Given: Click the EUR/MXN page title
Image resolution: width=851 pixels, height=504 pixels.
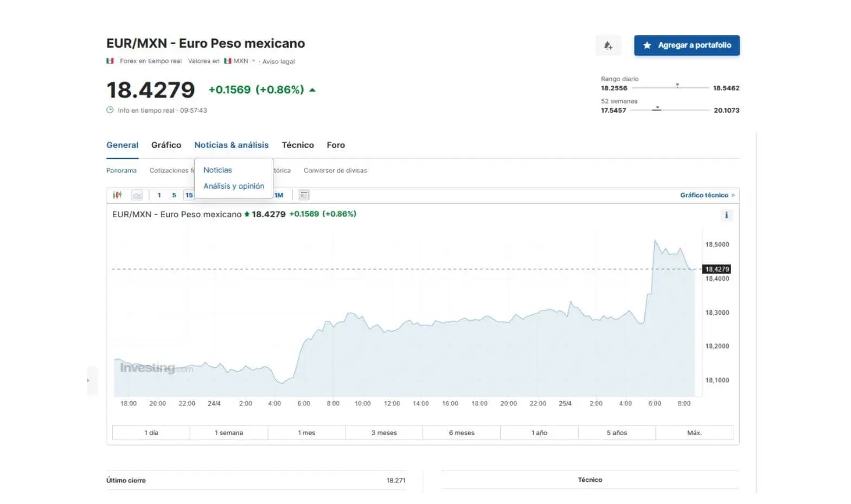Looking at the screenshot, I should click(206, 43).
